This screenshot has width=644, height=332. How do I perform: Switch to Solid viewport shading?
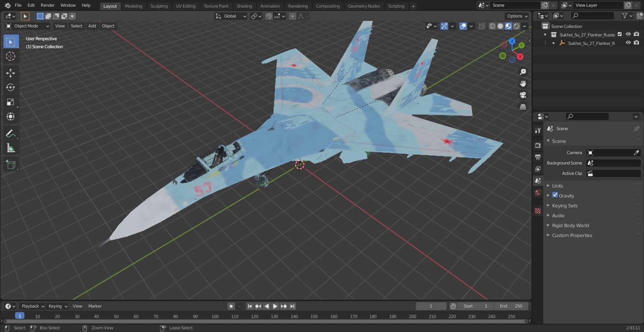click(500, 26)
